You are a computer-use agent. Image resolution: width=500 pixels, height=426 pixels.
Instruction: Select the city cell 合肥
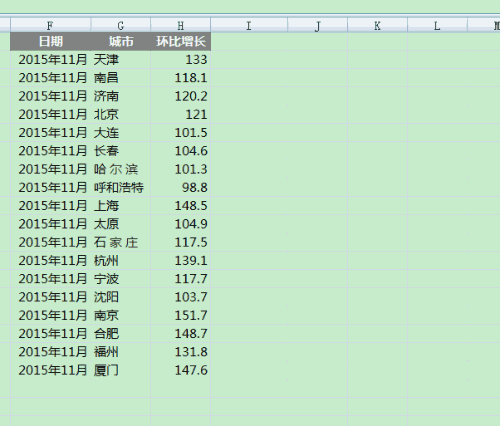[120, 334]
